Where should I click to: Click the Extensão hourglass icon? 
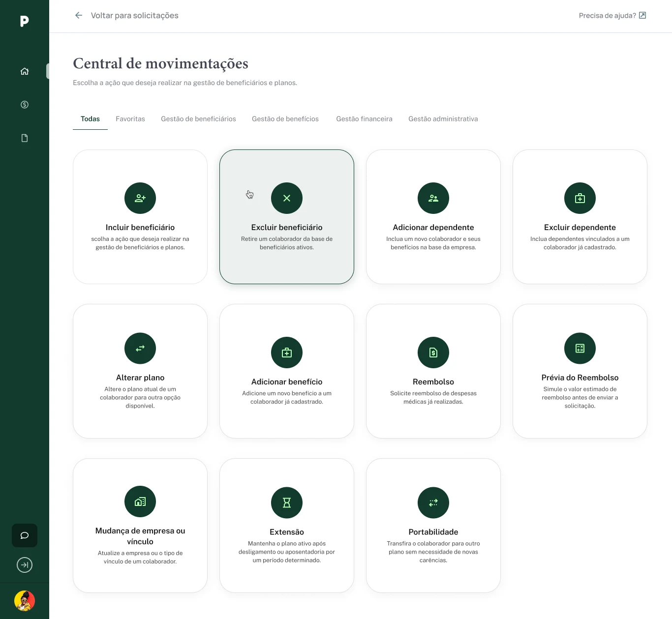click(287, 502)
